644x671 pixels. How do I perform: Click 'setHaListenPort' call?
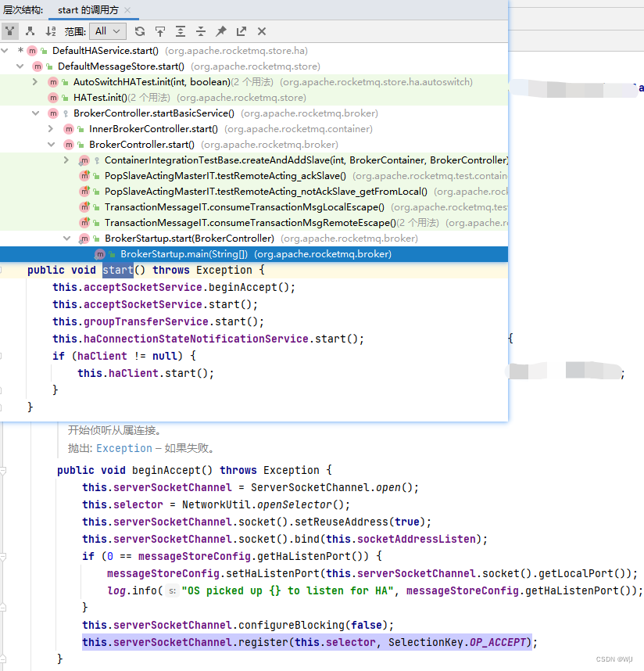click(273, 573)
